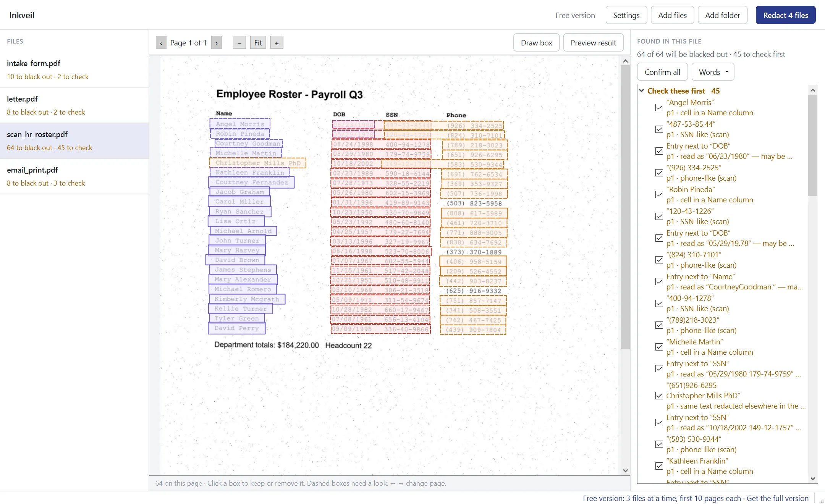Click Add folder button

723,15
